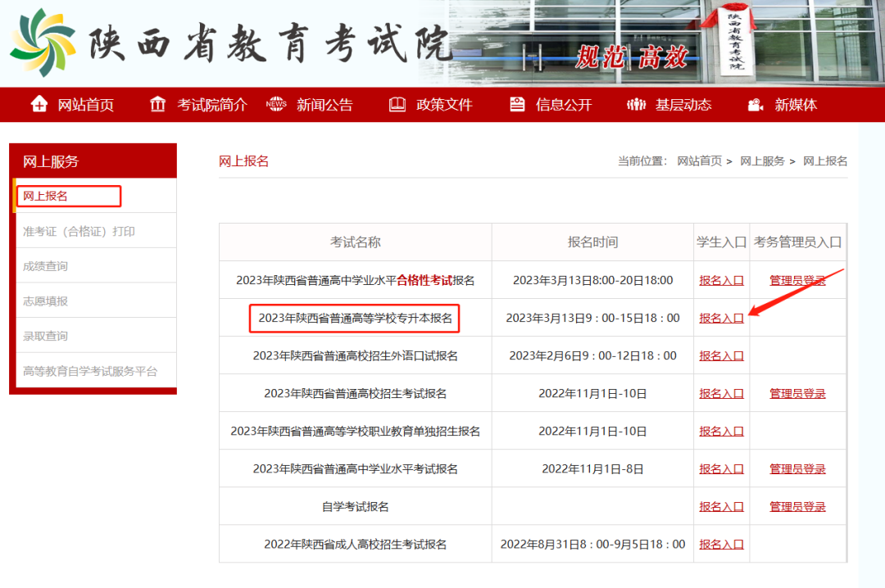This screenshot has width=885, height=588.
Task: Open 管理员登录 for 学业水平考试报名 (11月1日-8日)
Action: pyautogui.click(x=797, y=469)
